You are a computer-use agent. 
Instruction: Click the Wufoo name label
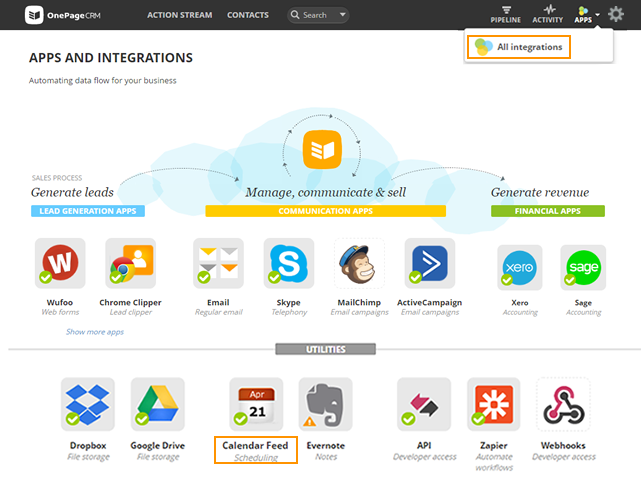(x=60, y=303)
